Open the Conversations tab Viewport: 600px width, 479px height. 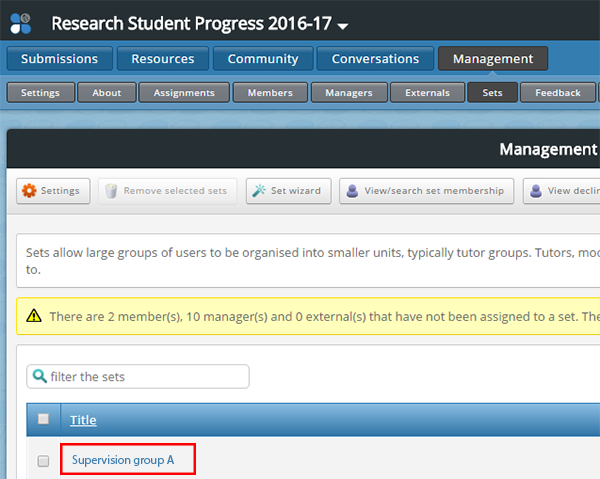375,59
